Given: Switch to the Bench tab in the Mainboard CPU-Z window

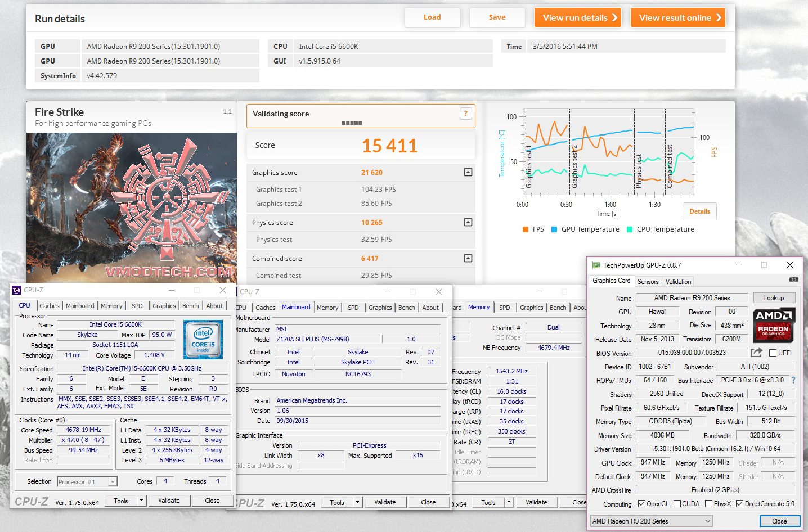Looking at the screenshot, I should [x=406, y=308].
